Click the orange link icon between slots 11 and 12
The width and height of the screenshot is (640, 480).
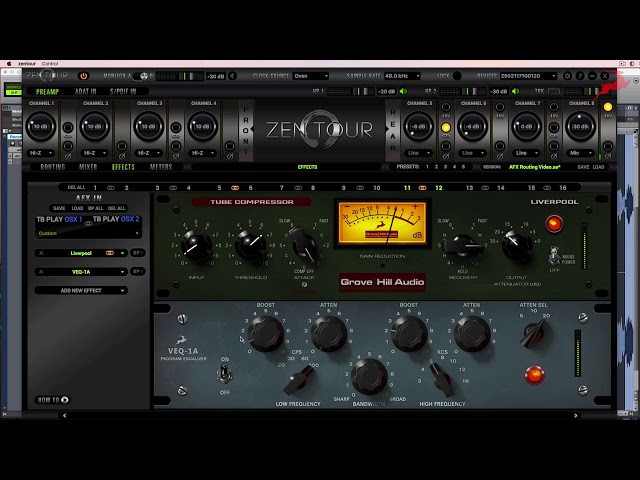coord(422,188)
